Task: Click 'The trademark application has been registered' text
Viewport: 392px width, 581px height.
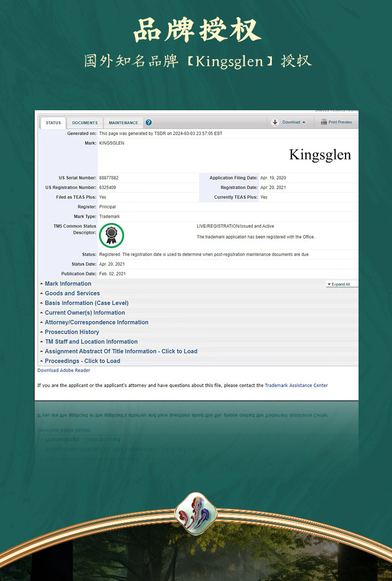Action: point(256,237)
